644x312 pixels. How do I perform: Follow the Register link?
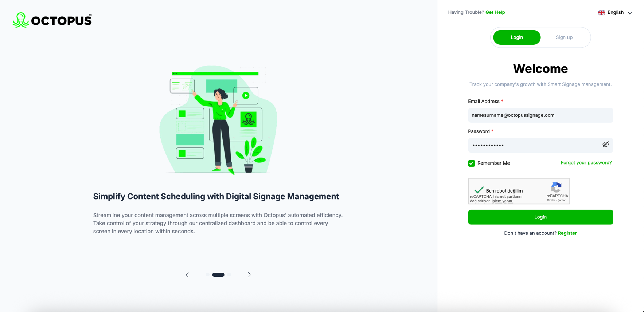coord(567,233)
